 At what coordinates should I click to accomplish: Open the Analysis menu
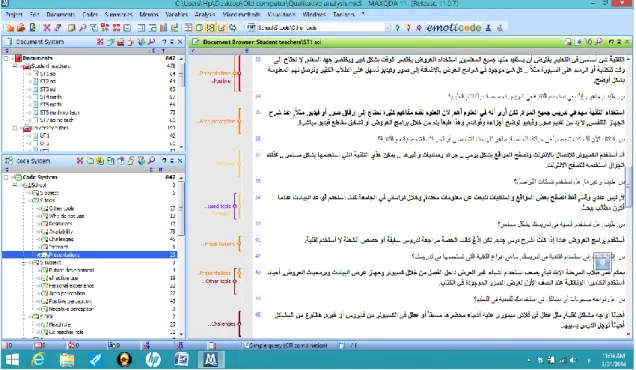point(204,14)
